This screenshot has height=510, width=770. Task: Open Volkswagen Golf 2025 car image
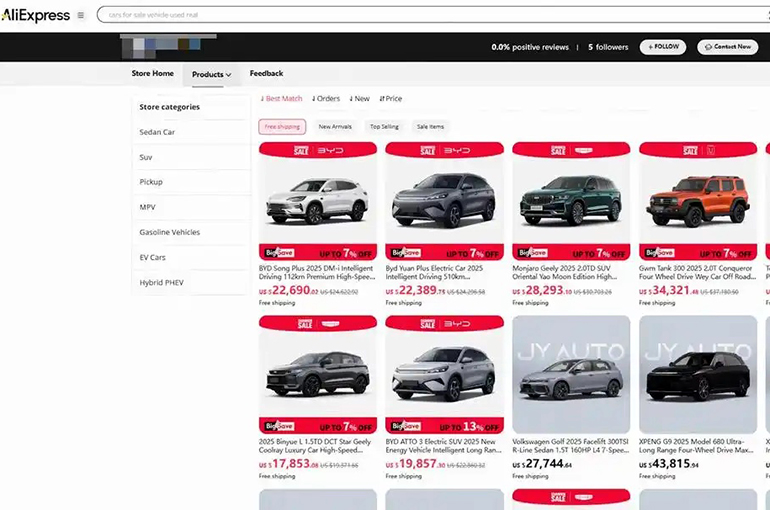571,375
